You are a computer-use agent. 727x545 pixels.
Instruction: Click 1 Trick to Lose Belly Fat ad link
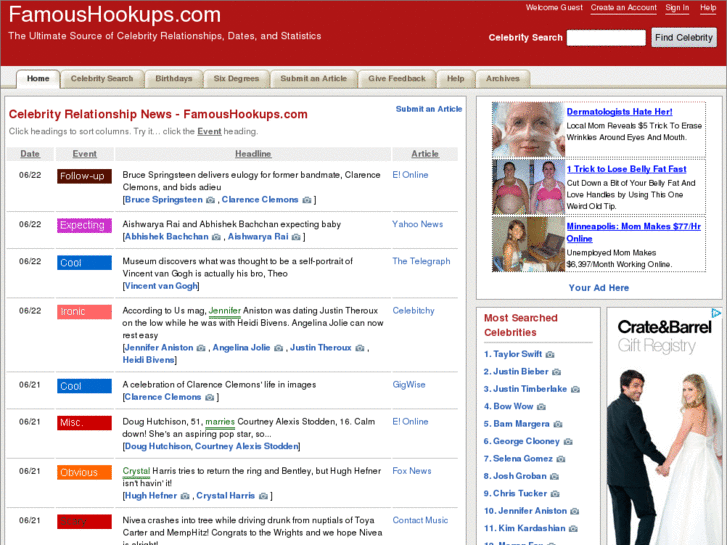tap(626, 169)
